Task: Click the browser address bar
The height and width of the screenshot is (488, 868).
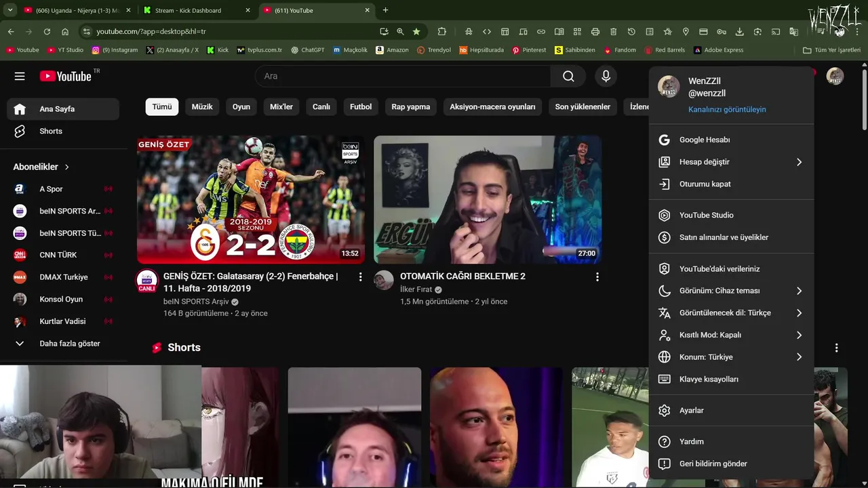Action: pyautogui.click(x=231, y=31)
